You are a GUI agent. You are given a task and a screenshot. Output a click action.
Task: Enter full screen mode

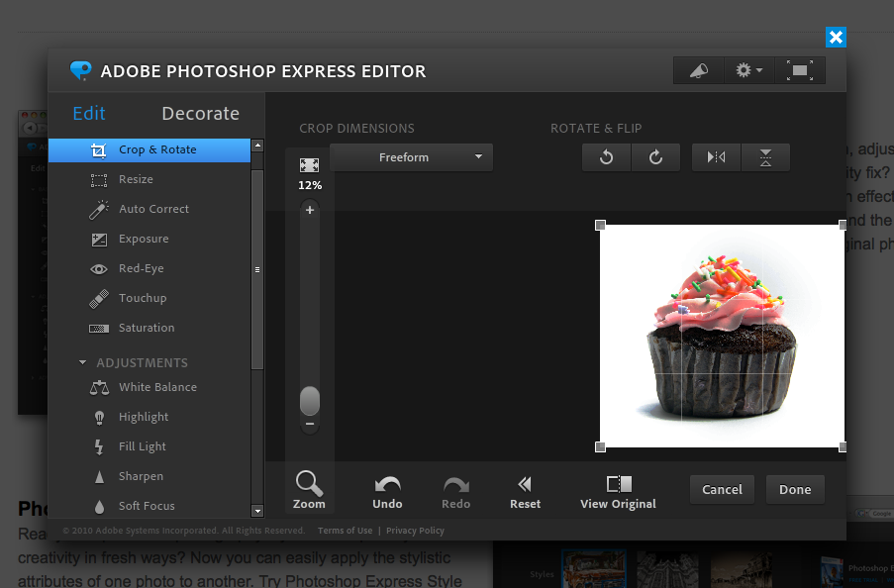coord(800,70)
